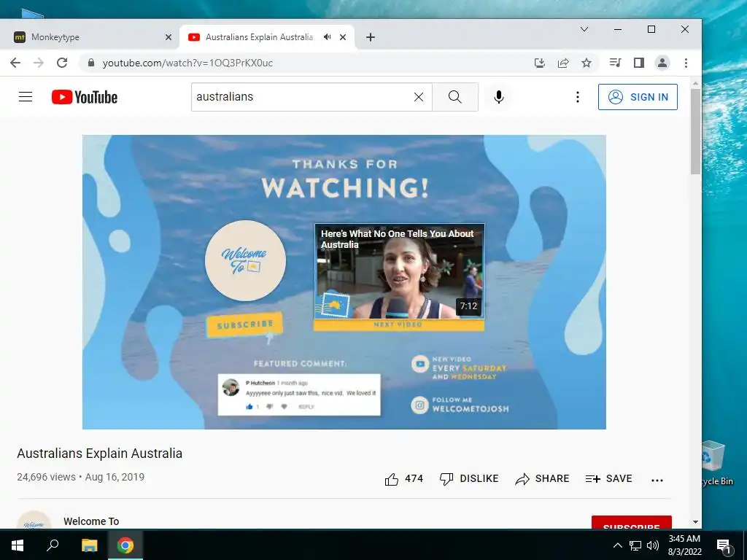Open the Chrome profile avatar
Image resolution: width=747 pixels, height=560 pixels.
click(x=662, y=63)
